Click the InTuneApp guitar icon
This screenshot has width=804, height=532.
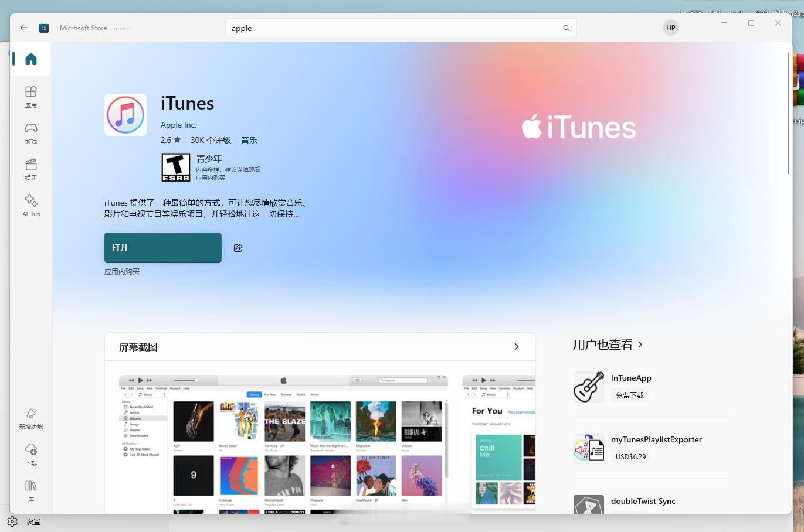tap(589, 387)
